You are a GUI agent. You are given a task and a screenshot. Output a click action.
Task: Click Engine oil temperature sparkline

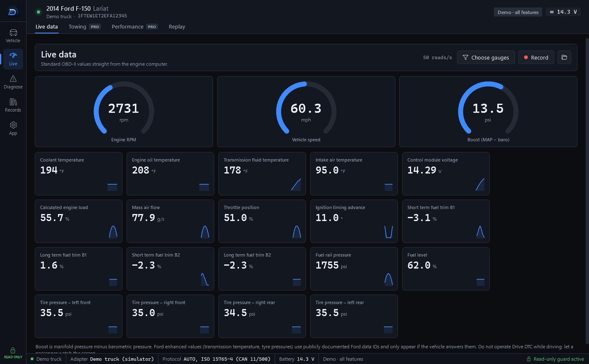[x=204, y=187]
